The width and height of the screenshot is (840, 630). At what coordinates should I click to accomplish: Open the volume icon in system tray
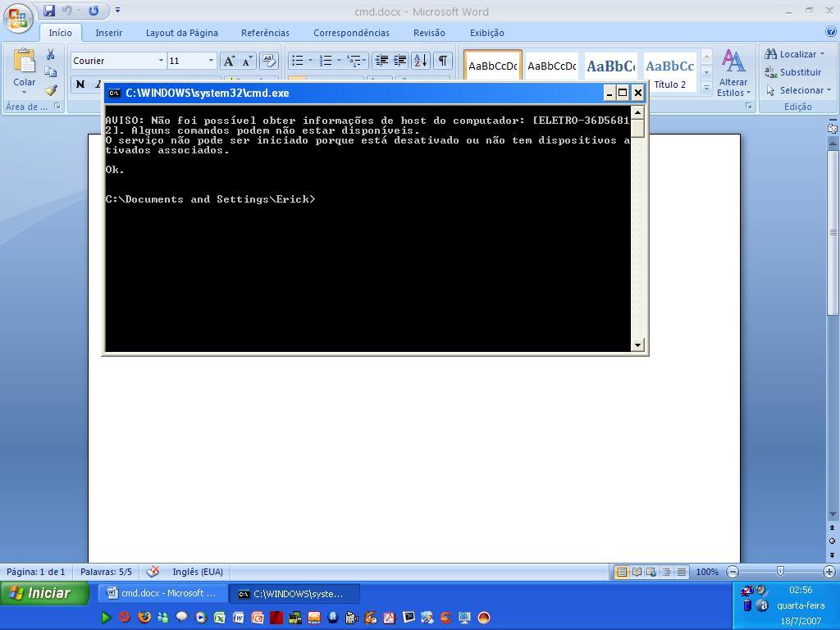click(x=761, y=591)
